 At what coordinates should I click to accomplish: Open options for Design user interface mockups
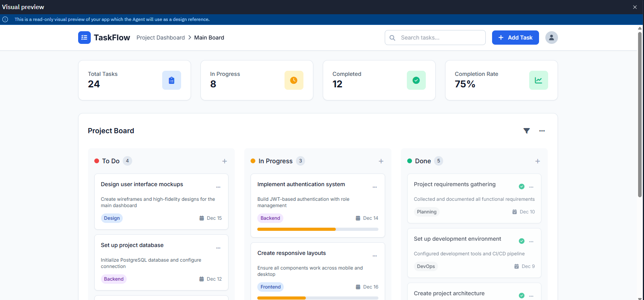click(218, 187)
